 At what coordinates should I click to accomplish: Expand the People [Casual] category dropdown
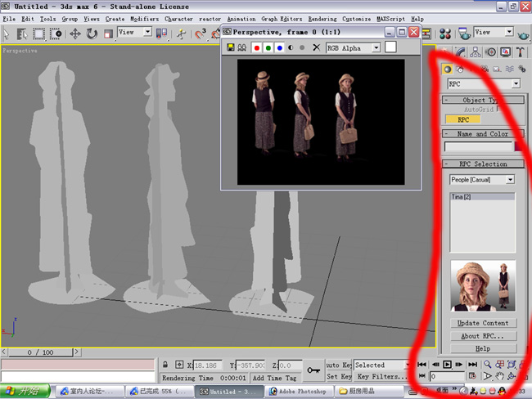(x=509, y=179)
